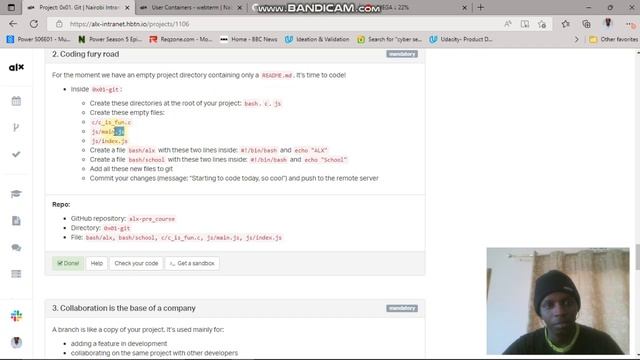This screenshot has height=360, width=640.
Task: Open browser settings and more menu
Action: pos(631,24)
